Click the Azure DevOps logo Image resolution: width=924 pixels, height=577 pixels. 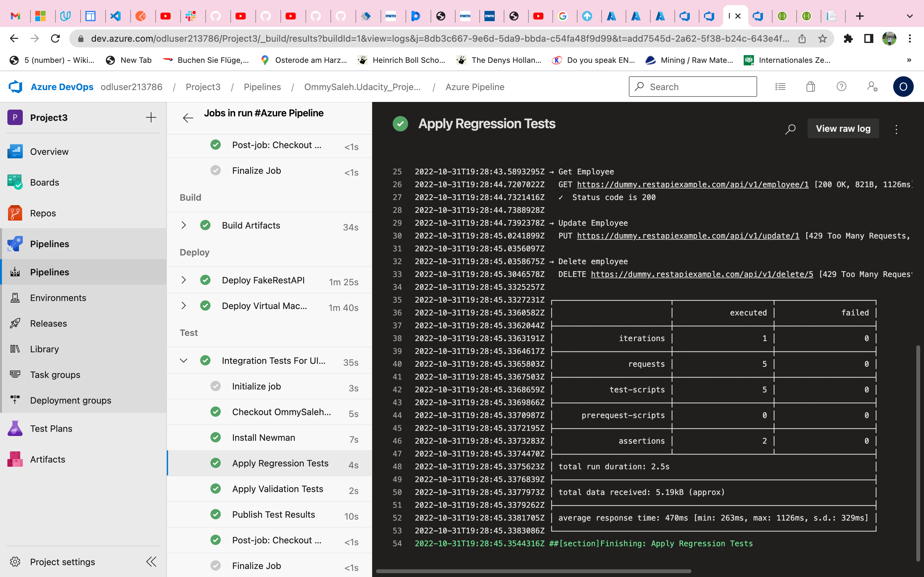14,87
